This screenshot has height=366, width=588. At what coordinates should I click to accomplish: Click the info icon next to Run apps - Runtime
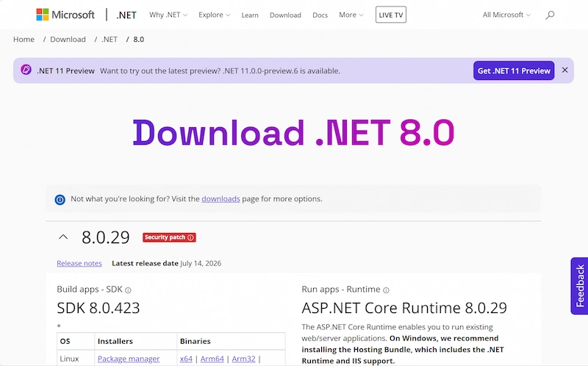click(386, 290)
